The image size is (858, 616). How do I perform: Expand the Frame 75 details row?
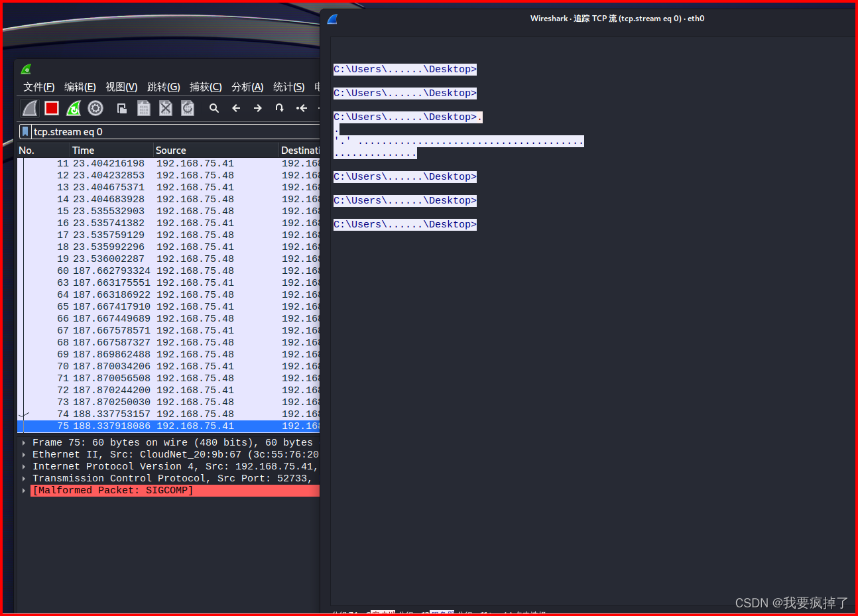point(24,442)
